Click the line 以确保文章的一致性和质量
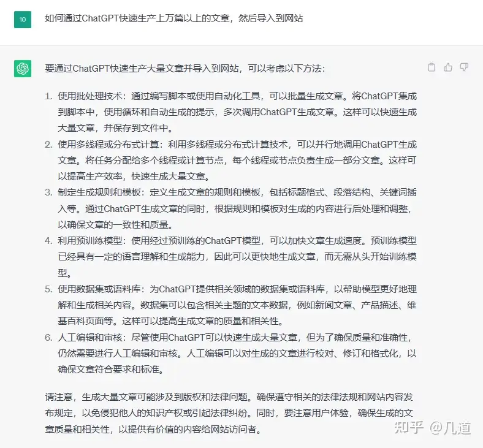Image resolution: width=483 pixels, height=448 pixels. [x=115, y=224]
